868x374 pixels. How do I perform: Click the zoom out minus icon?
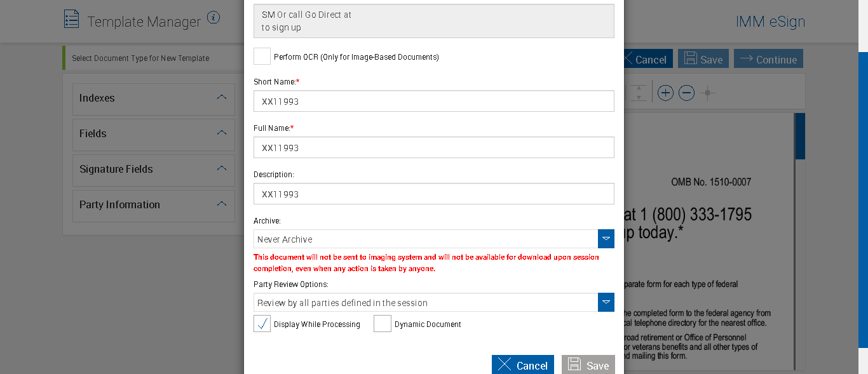[686, 93]
